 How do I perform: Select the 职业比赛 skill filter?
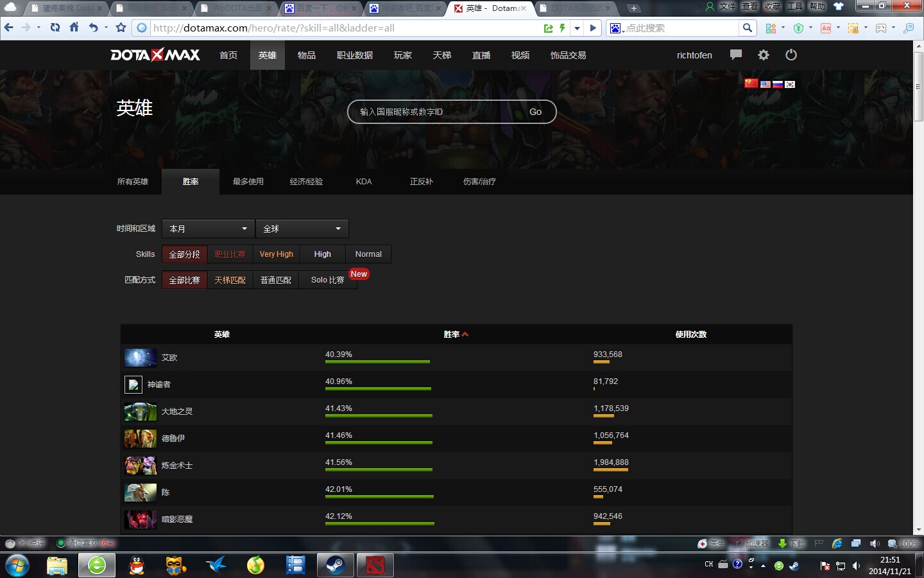[x=230, y=254]
